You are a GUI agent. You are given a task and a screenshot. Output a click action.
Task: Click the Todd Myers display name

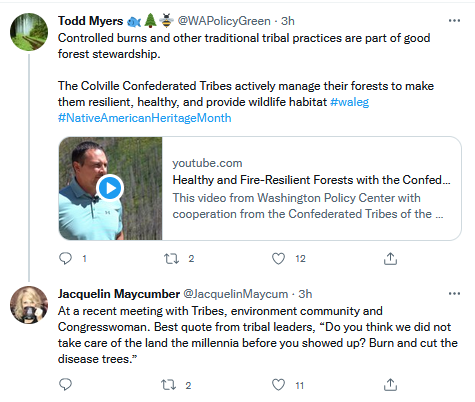coord(91,21)
